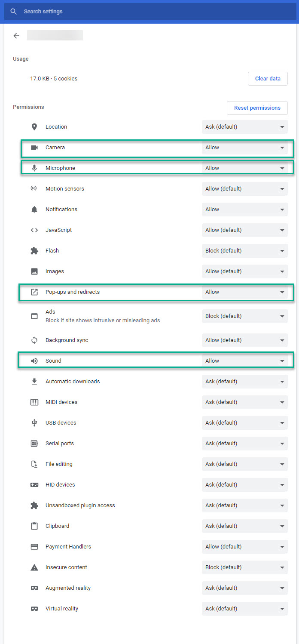Click the Flash puzzle piece icon
The width and height of the screenshot is (299, 644).
tap(34, 250)
